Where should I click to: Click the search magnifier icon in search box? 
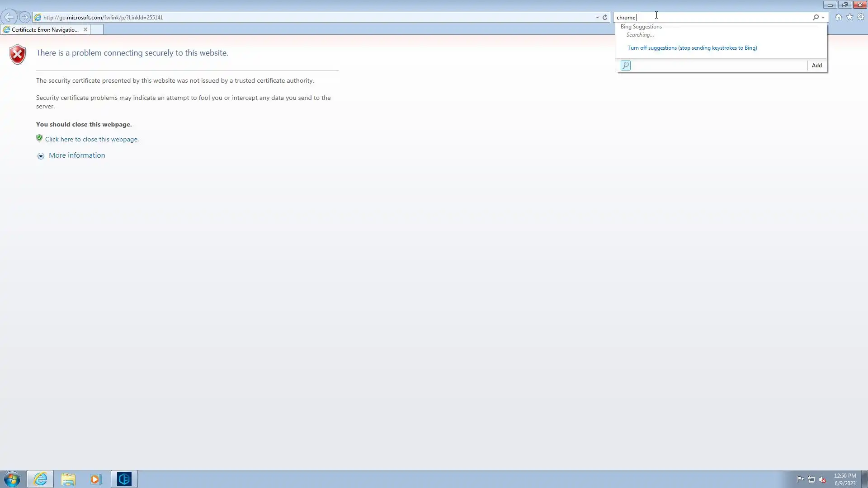point(816,17)
